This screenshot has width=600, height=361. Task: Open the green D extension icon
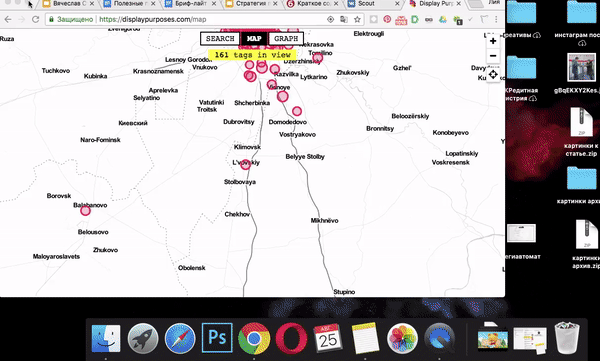[415, 19]
